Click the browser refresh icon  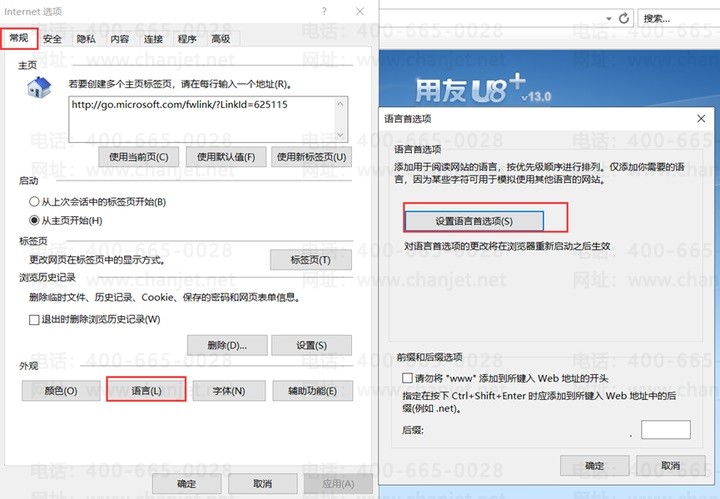tap(624, 18)
